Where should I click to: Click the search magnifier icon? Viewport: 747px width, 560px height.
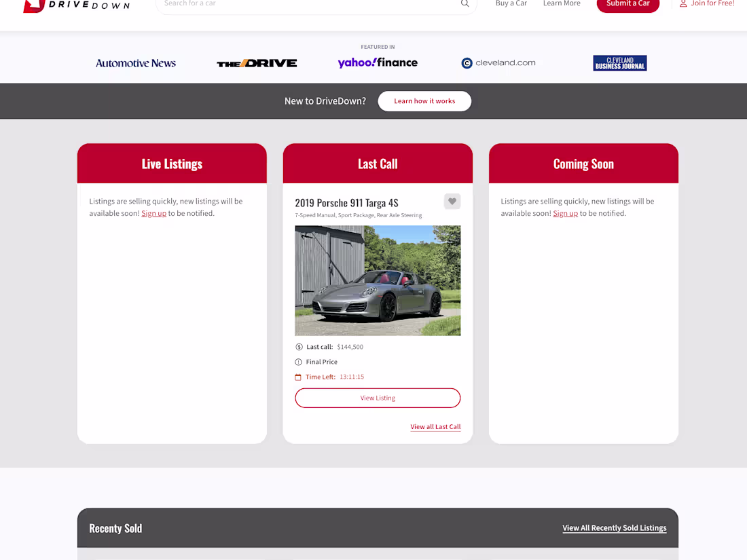pyautogui.click(x=464, y=3)
